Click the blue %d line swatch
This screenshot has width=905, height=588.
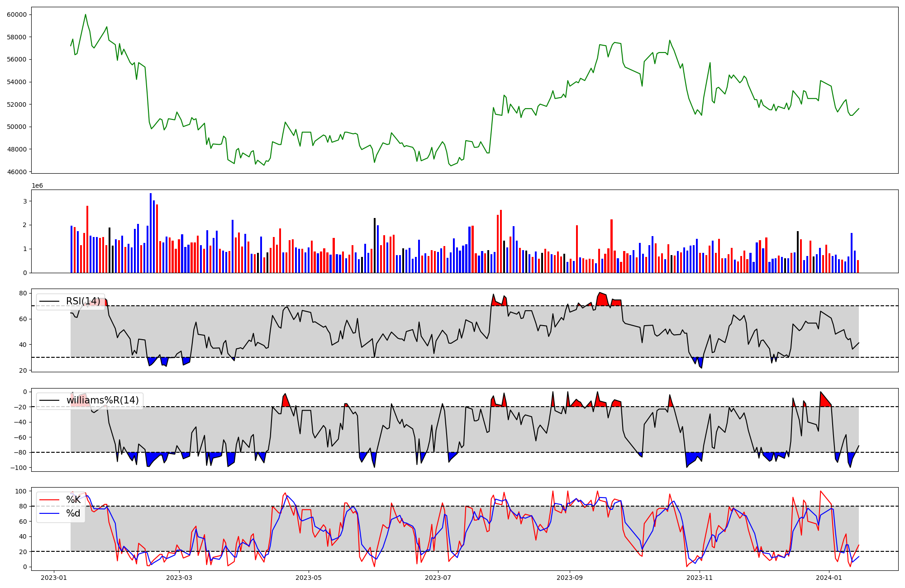click(x=49, y=513)
